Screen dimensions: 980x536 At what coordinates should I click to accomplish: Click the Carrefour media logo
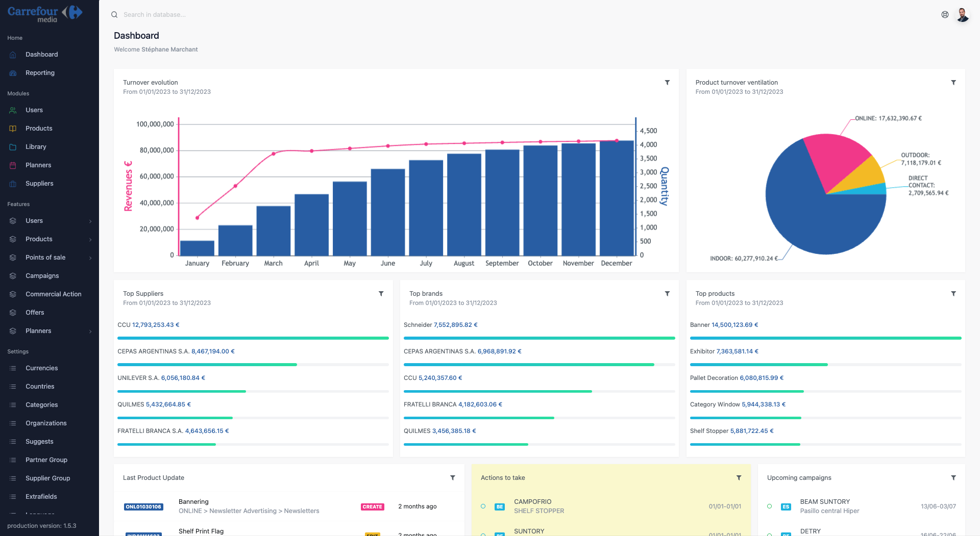pyautogui.click(x=45, y=14)
